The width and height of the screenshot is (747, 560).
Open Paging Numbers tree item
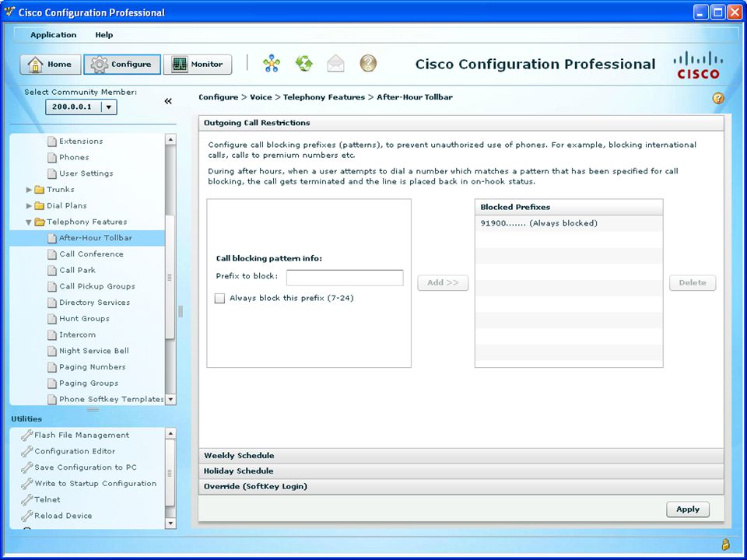92,367
